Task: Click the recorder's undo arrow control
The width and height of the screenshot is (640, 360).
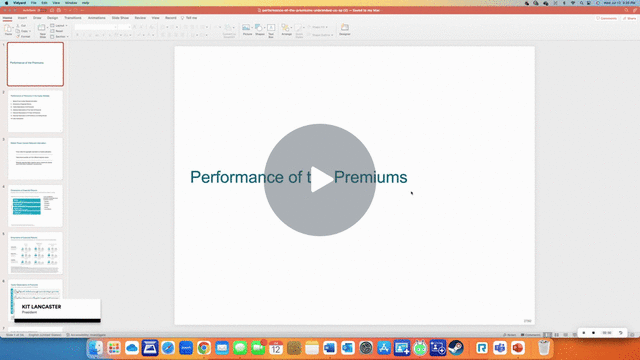Action: [x=620, y=333]
